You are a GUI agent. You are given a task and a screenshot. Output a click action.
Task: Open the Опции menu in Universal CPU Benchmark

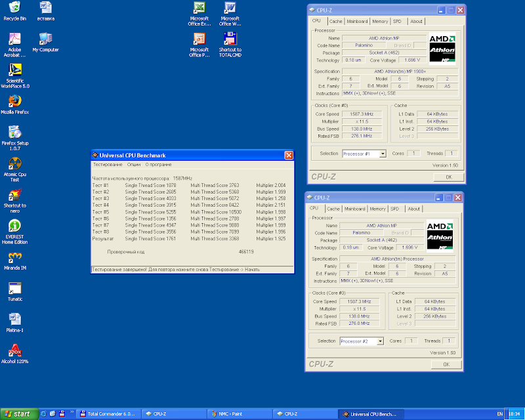click(x=134, y=165)
